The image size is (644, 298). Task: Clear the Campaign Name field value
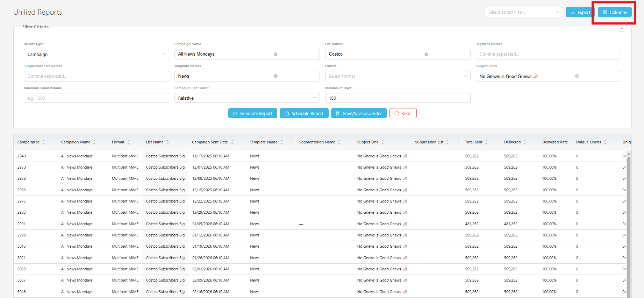[x=276, y=54]
